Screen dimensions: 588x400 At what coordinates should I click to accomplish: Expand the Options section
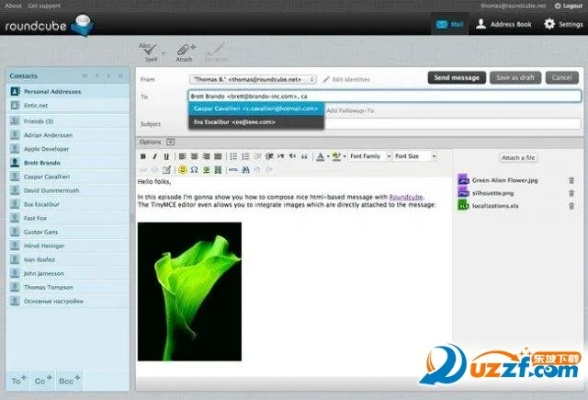click(x=171, y=142)
